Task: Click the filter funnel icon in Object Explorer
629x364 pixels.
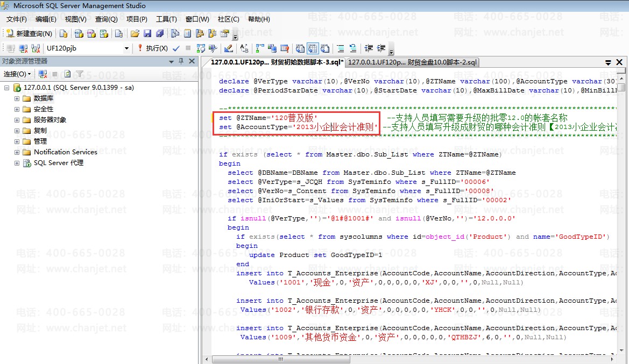Action: coord(80,74)
